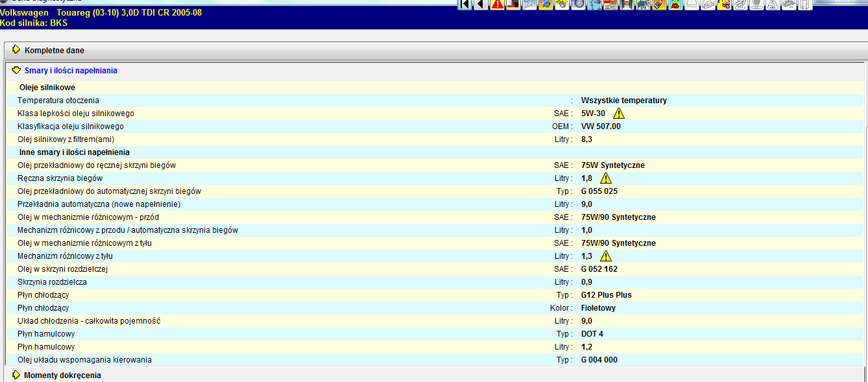
Task: Select Olej silnikowy z filtrem(ami) label
Action: [x=66, y=139]
